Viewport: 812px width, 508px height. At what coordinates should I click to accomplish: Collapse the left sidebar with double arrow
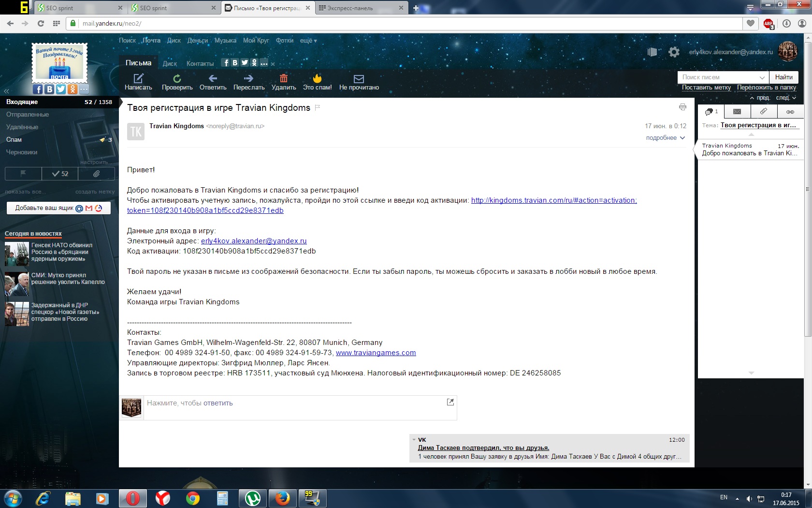[x=6, y=91]
